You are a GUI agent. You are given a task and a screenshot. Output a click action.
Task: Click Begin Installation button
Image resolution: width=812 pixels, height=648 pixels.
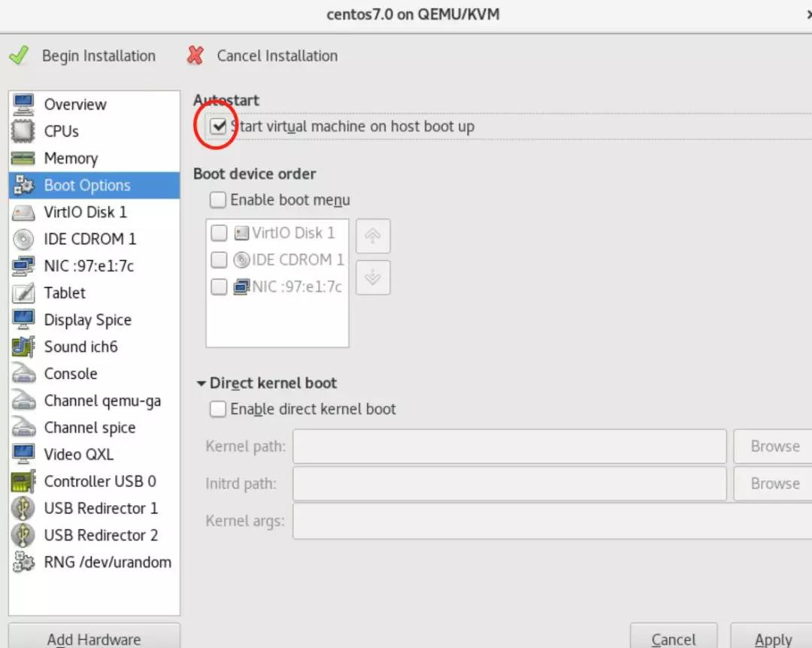tap(83, 56)
